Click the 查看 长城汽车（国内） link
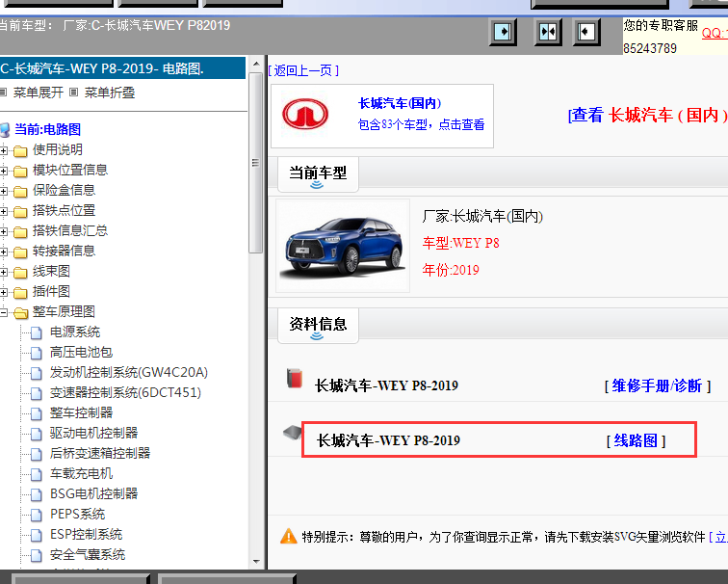The width and height of the screenshot is (728, 584). click(x=647, y=115)
